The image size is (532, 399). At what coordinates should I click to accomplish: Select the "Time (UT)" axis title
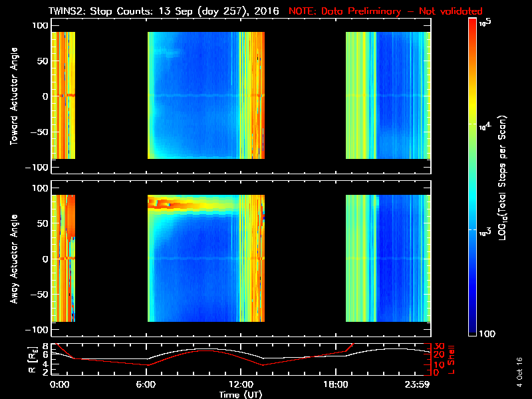pyautogui.click(x=241, y=394)
